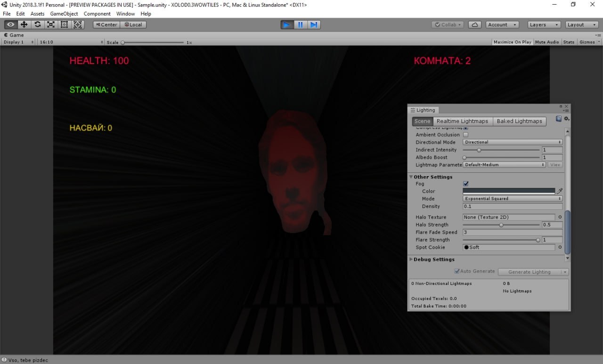Image resolution: width=603 pixels, height=364 pixels.
Task: Open the Fog Color swatch
Action: point(509,191)
